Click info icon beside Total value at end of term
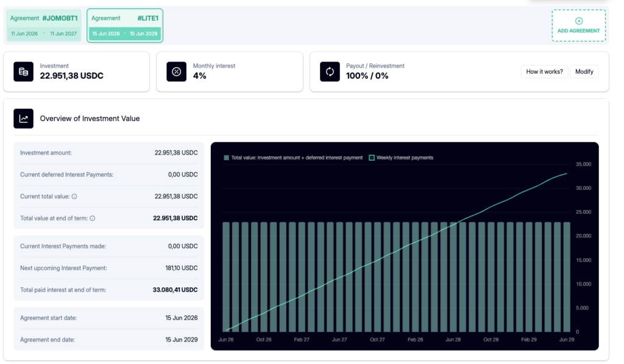Screen dimensions: 624x364 (x=93, y=218)
